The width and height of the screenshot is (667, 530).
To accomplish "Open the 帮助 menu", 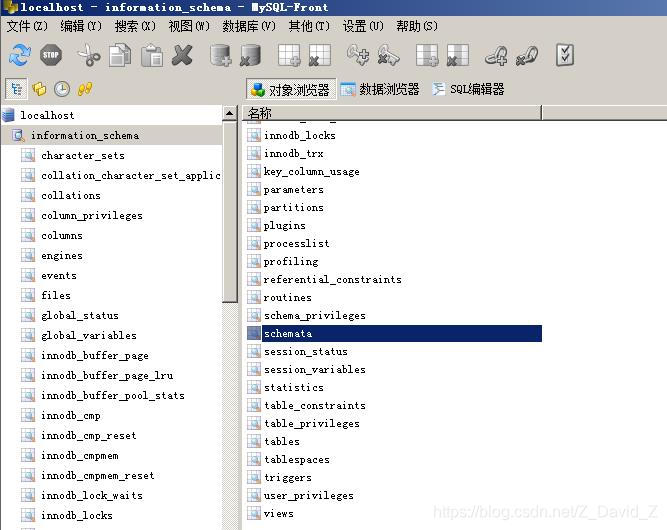I will coord(417,26).
